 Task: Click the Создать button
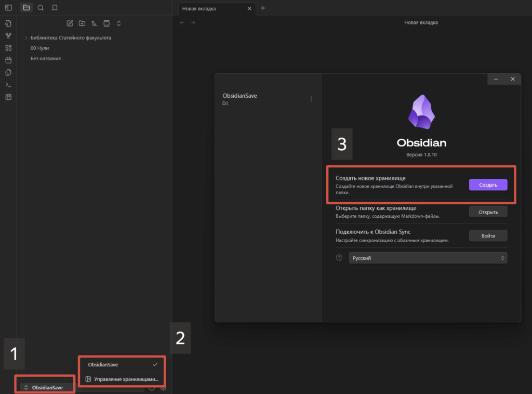point(488,185)
